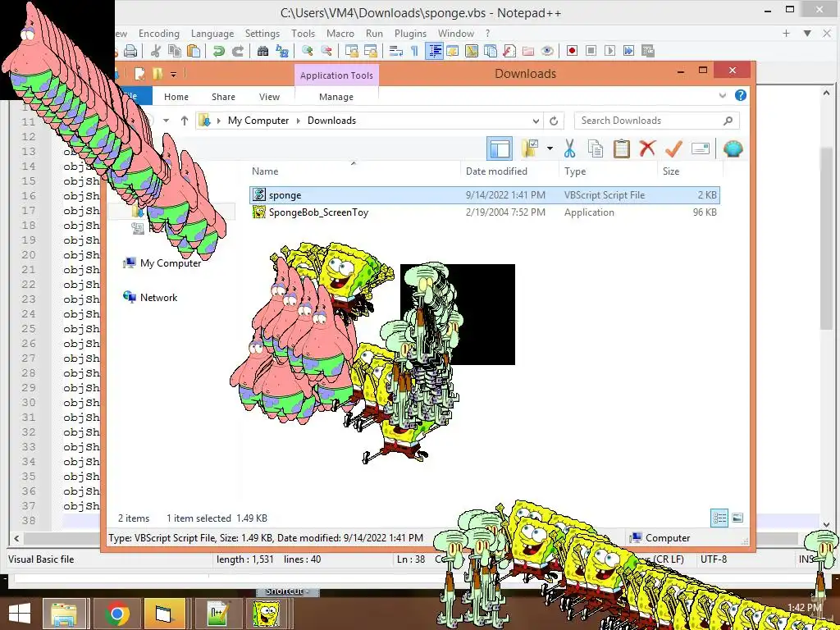Image resolution: width=840 pixels, height=630 pixels.
Task: Click the Save Recorded Macro icon
Action: click(648, 51)
